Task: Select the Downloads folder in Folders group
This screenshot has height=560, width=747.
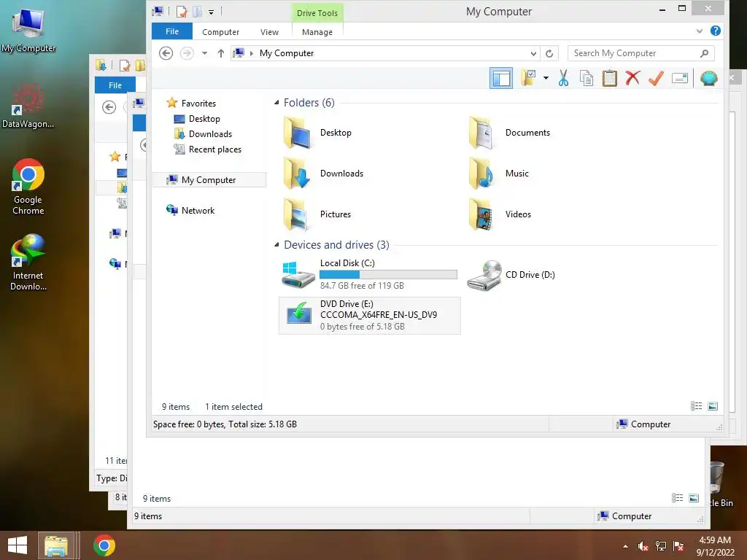Action: pos(323,174)
